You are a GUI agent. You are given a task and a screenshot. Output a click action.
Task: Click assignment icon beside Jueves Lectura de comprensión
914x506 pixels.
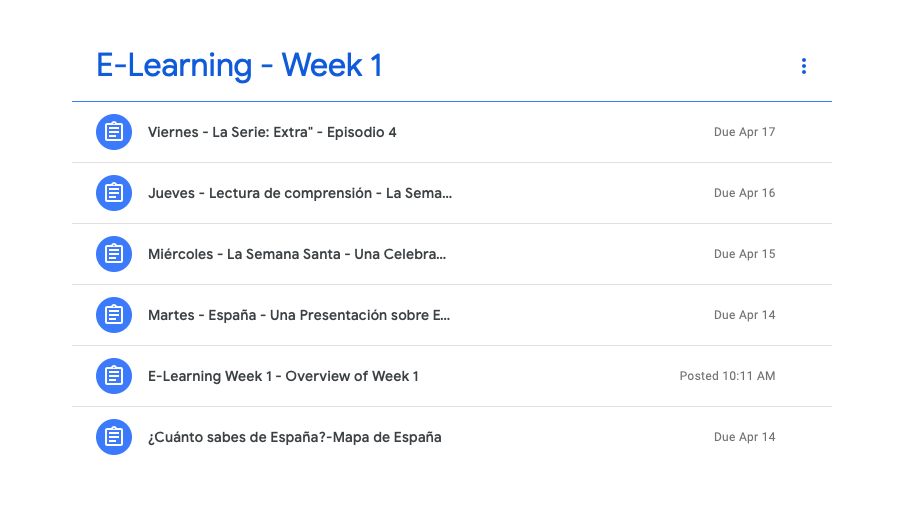[x=114, y=193]
